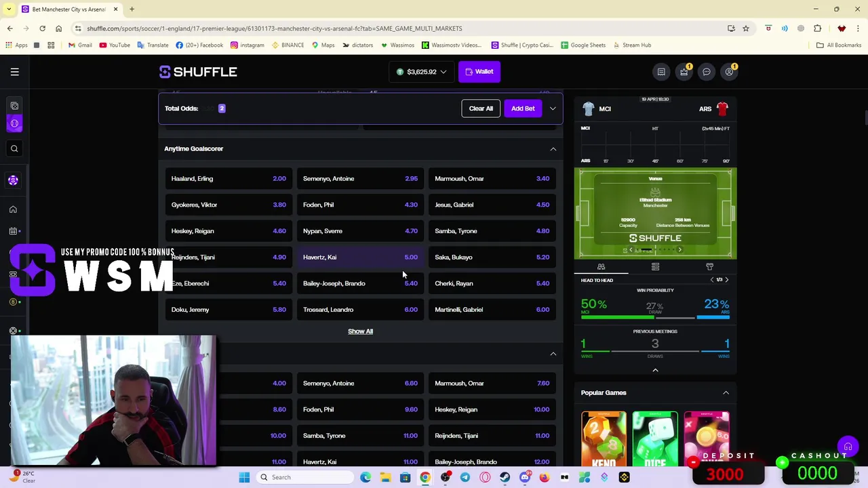Open File Explorer from the taskbar

tap(385, 477)
